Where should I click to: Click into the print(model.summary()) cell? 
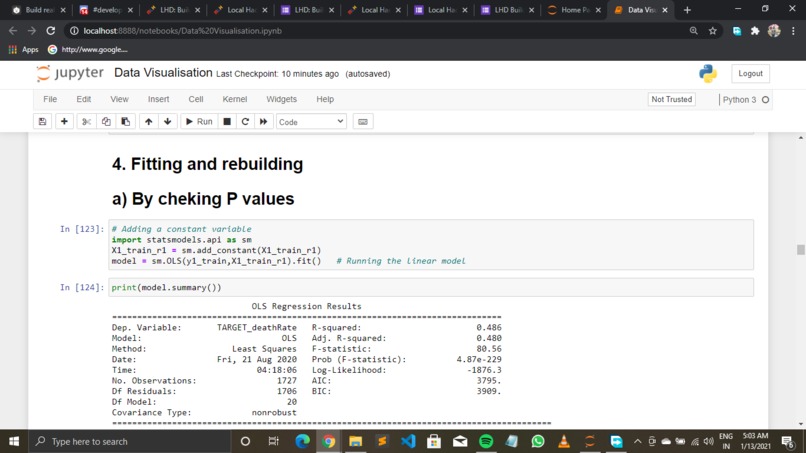431,287
